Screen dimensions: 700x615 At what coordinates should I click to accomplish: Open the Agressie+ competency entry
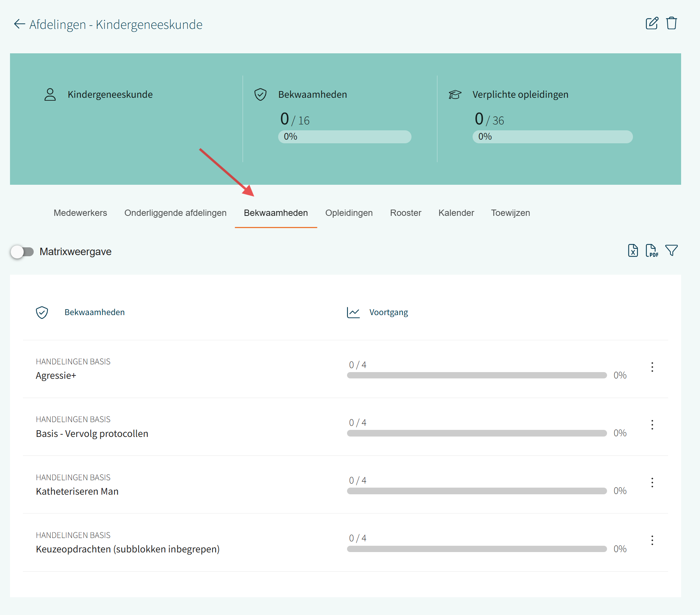click(x=56, y=375)
